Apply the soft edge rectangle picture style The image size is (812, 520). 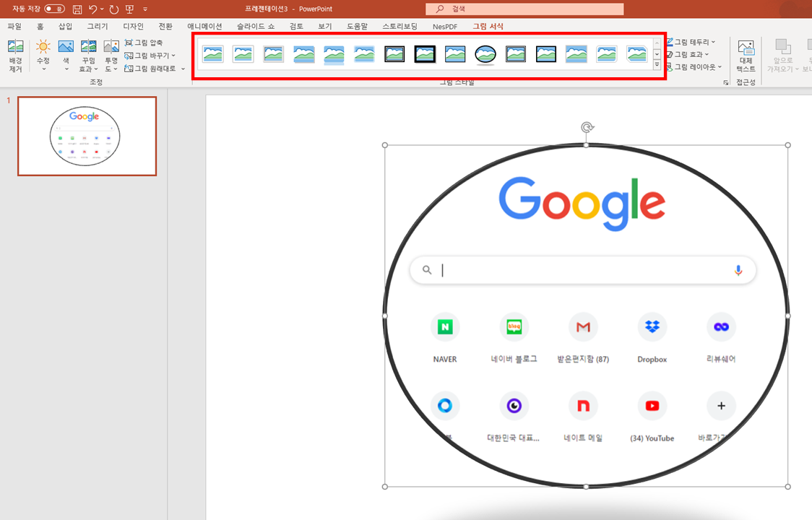364,54
